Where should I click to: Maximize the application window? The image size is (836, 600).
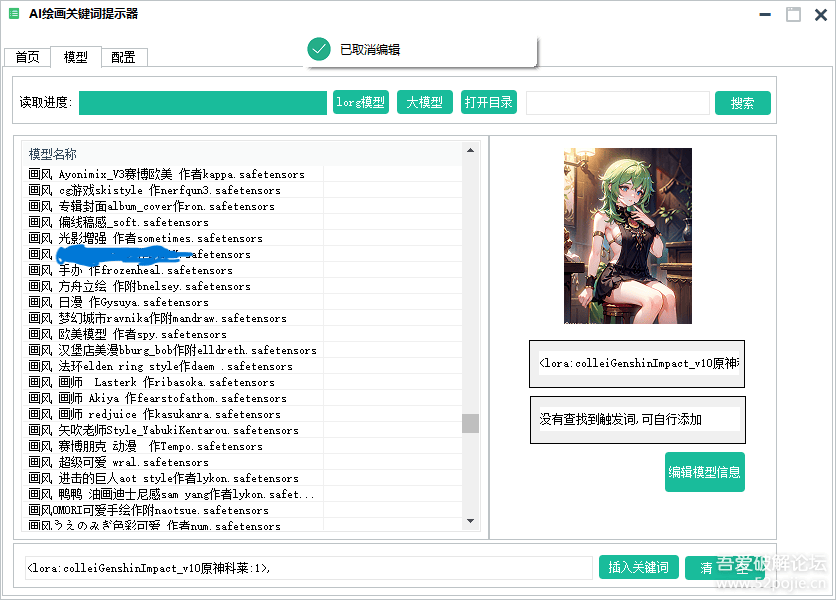pyautogui.click(x=793, y=14)
